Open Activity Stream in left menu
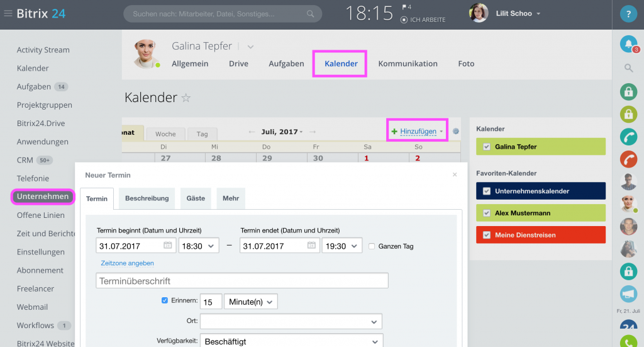 (x=43, y=50)
